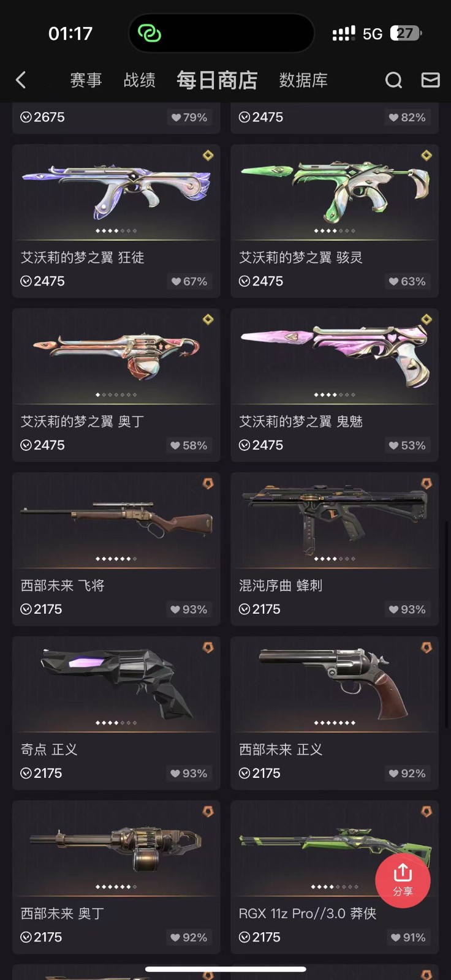Image resolution: width=451 pixels, height=980 pixels.
Task: Tap the green link icon in dynamic island
Action: 149,33
